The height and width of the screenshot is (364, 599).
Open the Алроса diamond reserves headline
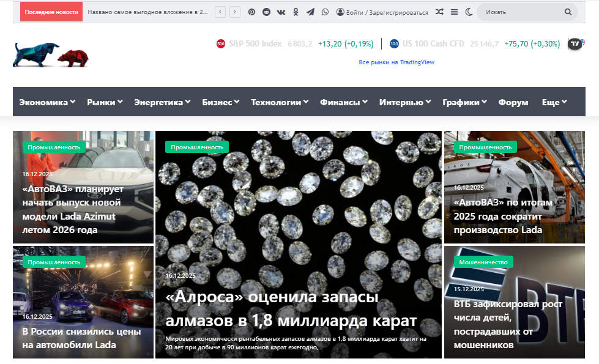[x=291, y=308]
